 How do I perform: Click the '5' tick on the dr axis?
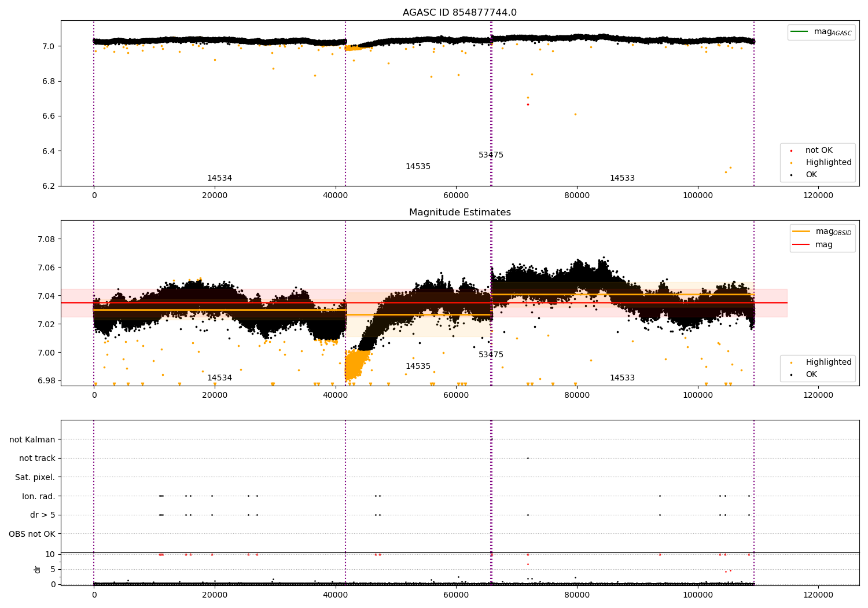click(x=53, y=569)
